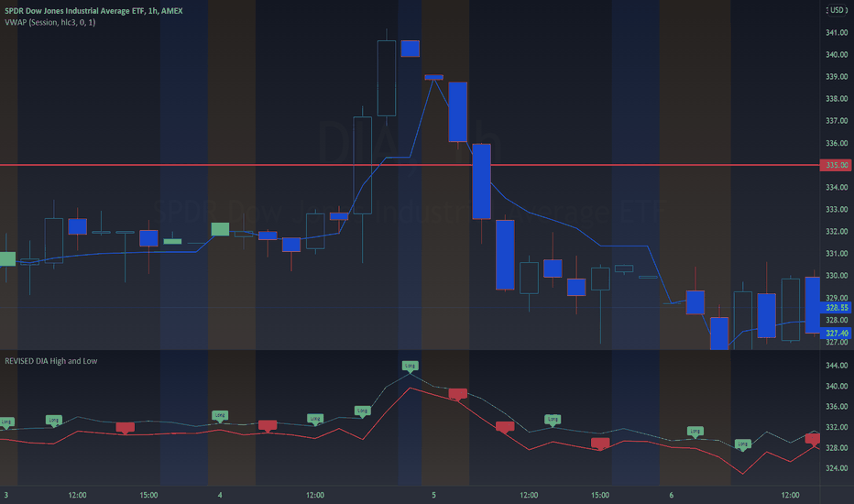Screen dimensions: 854x504
Task: Click the 324.00 value on the indicator axis
Action: 837,468
